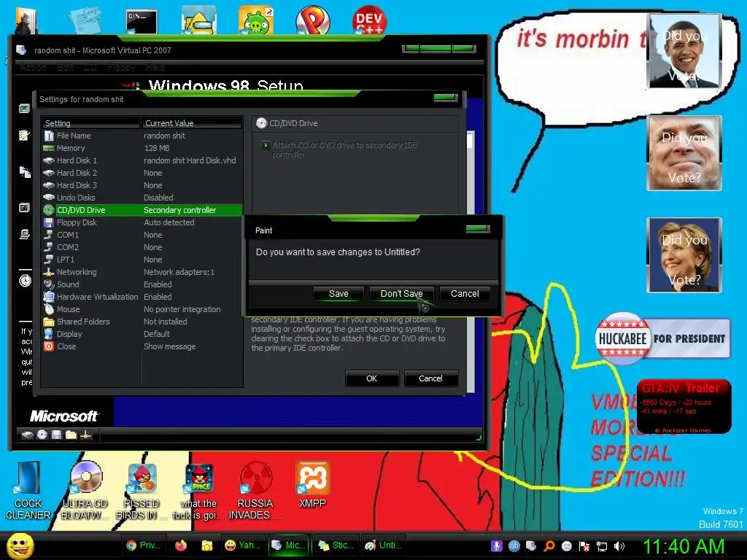Click CD status icon in Virtual PC status bar

click(42, 435)
